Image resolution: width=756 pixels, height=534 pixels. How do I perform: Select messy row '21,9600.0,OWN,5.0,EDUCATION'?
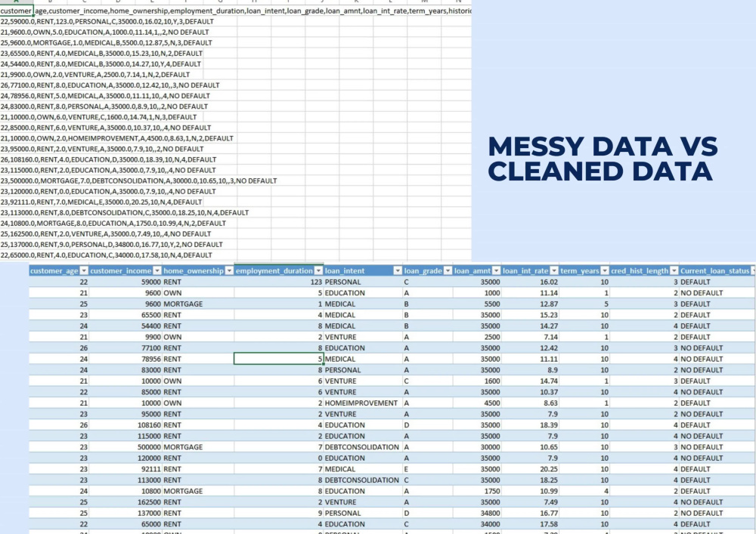click(104, 32)
